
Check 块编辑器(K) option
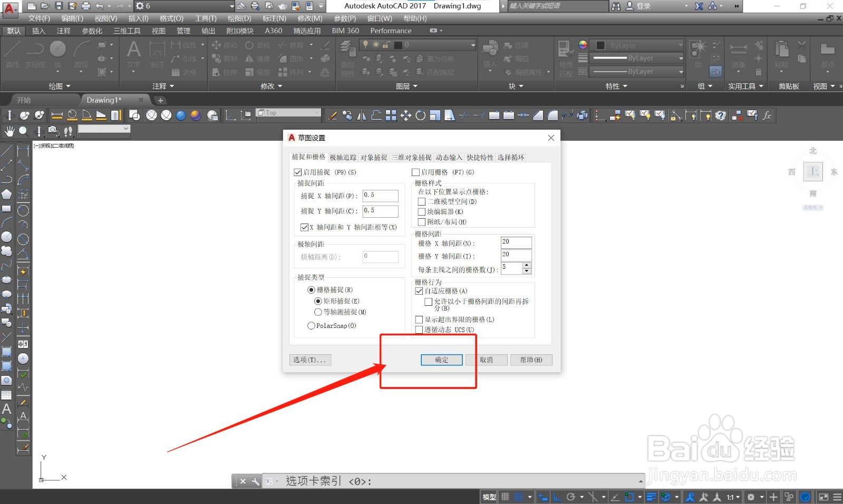[422, 211]
